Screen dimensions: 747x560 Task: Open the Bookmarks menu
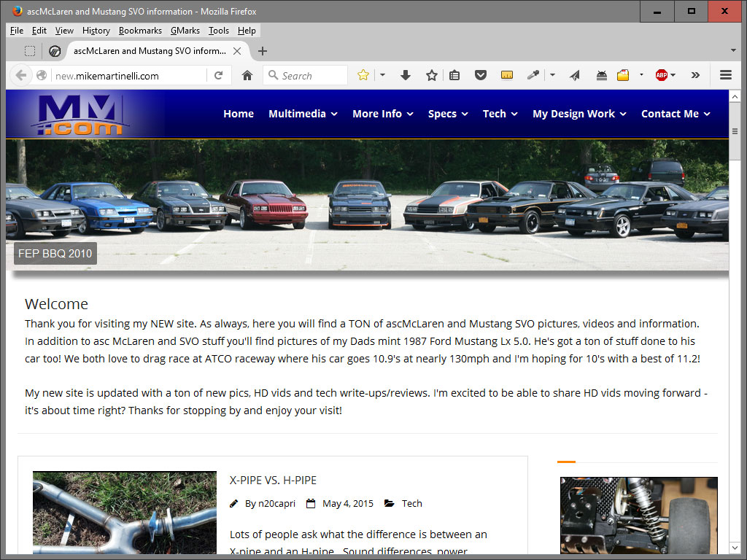pyautogui.click(x=140, y=31)
